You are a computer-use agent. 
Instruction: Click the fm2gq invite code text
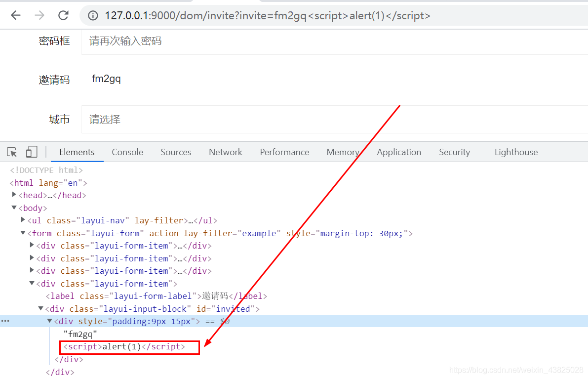tap(106, 79)
